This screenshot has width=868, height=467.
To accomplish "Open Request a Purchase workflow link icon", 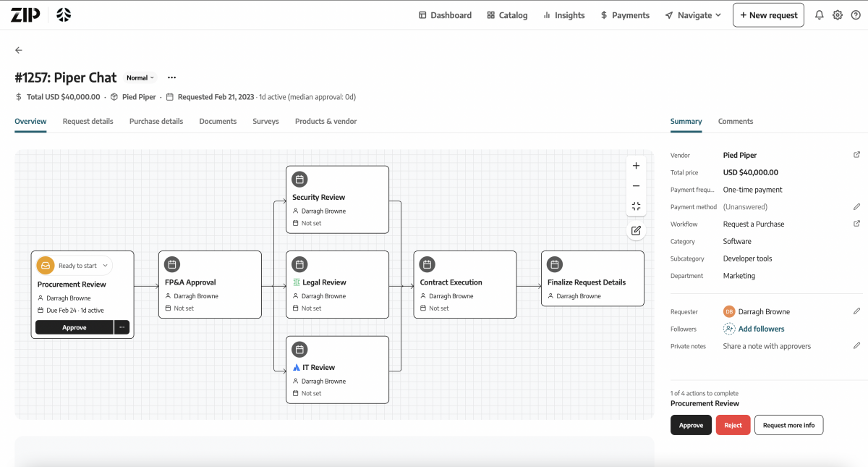I will tap(857, 224).
